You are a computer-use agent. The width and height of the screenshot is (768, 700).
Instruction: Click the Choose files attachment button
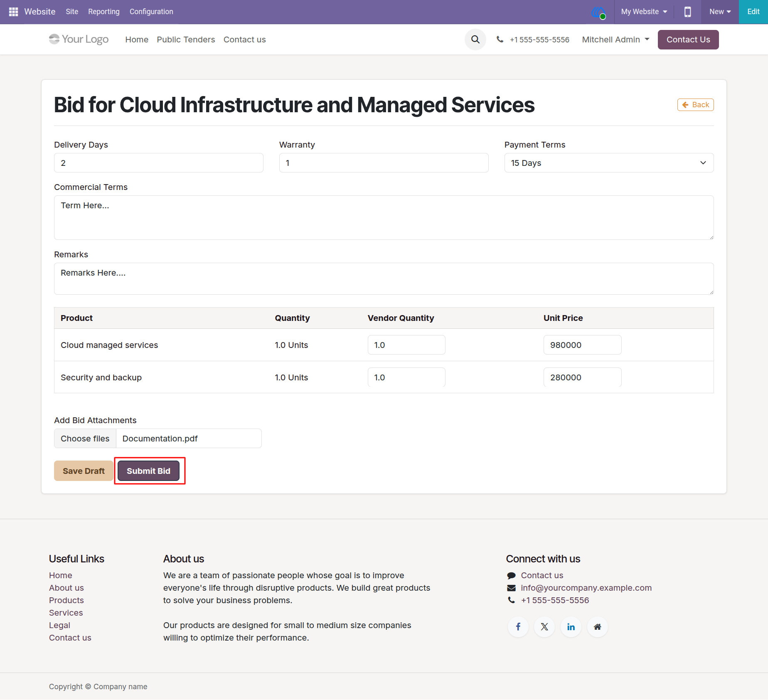(85, 439)
